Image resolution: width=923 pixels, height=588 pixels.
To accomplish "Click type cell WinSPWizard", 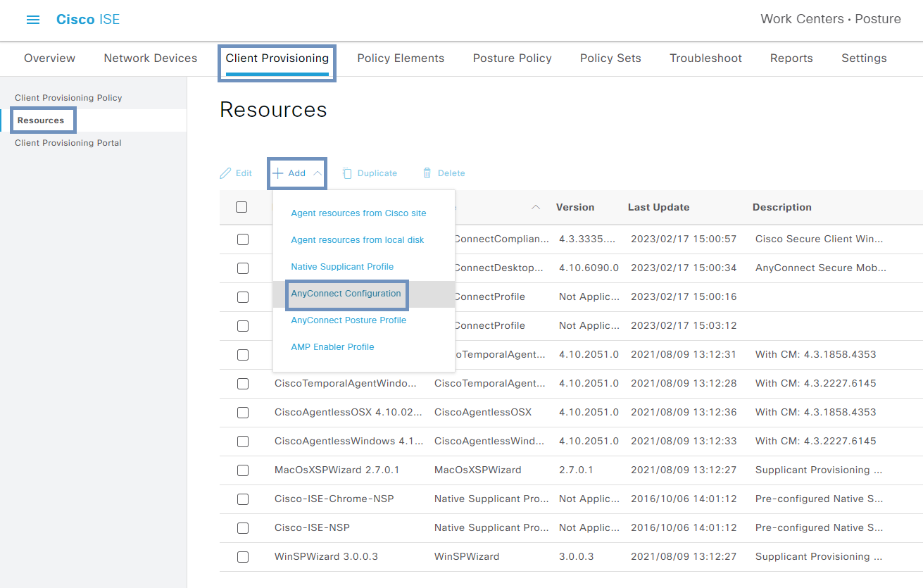I will point(467,557).
